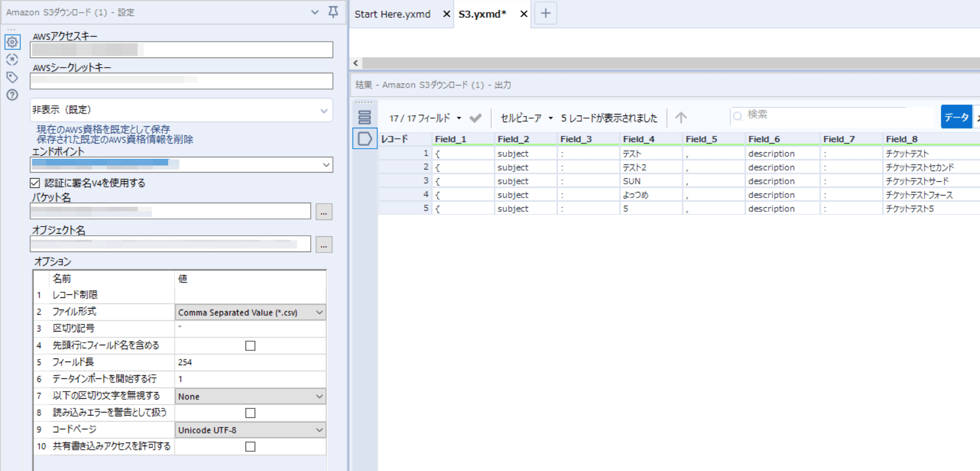This screenshot has width=980, height=471.
Task: Select the Configuration gear icon
Action: [12, 42]
